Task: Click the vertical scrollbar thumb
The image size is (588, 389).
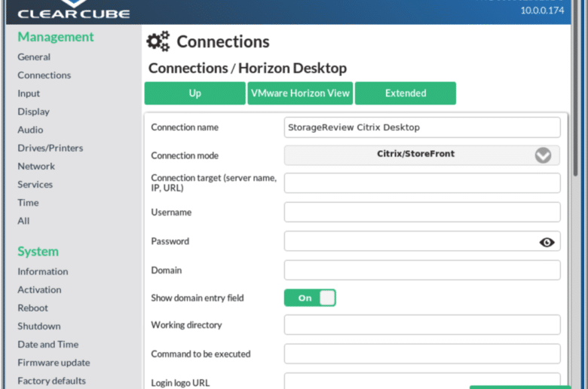Action: (576, 87)
